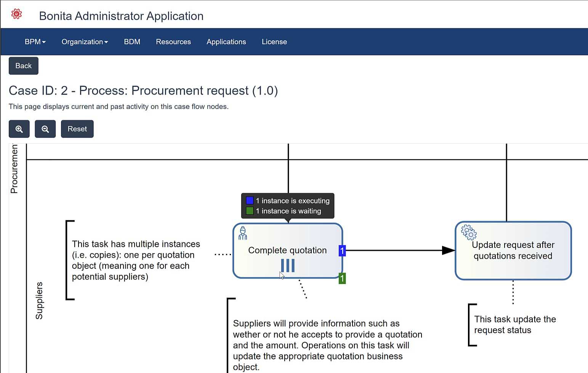Click the blue swatch in tooltip legend
Screen dimensions: 588x373
pyautogui.click(x=250, y=201)
